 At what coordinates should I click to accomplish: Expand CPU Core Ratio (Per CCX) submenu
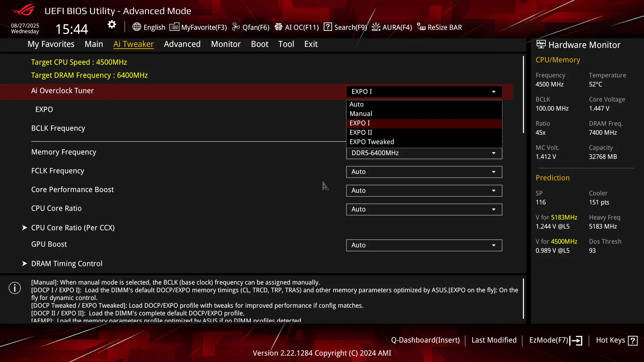73,228
